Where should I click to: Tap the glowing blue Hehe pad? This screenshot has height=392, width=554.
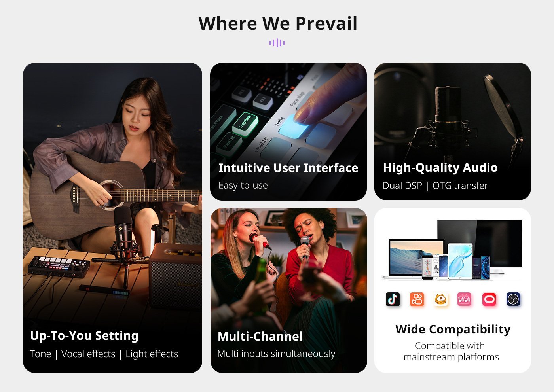pyautogui.click(x=295, y=126)
